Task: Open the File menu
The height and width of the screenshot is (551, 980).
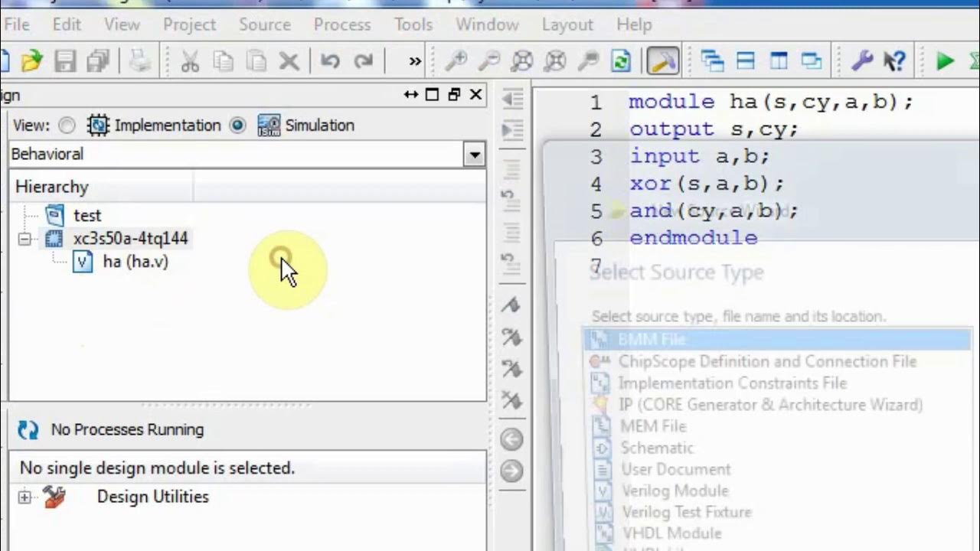Action: pos(16,24)
